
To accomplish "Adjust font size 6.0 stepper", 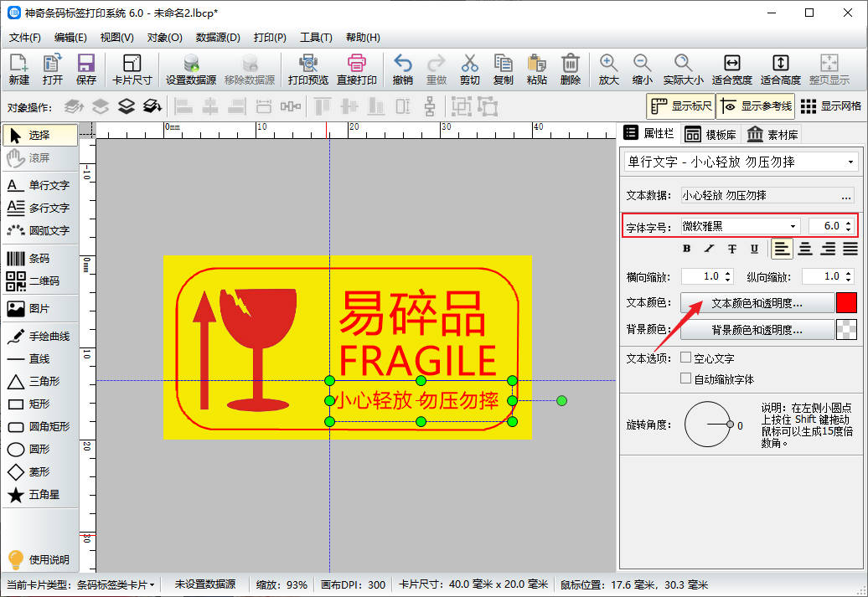I will tap(848, 226).
